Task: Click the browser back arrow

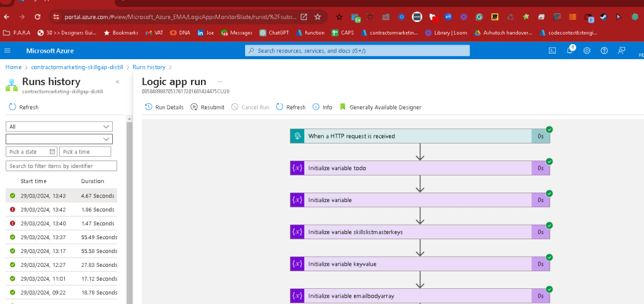Action: coord(6,17)
